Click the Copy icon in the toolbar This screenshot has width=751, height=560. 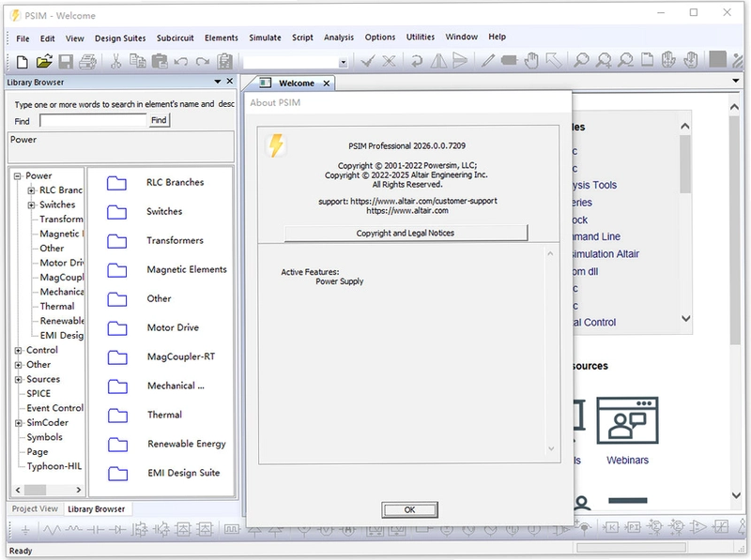click(x=138, y=61)
